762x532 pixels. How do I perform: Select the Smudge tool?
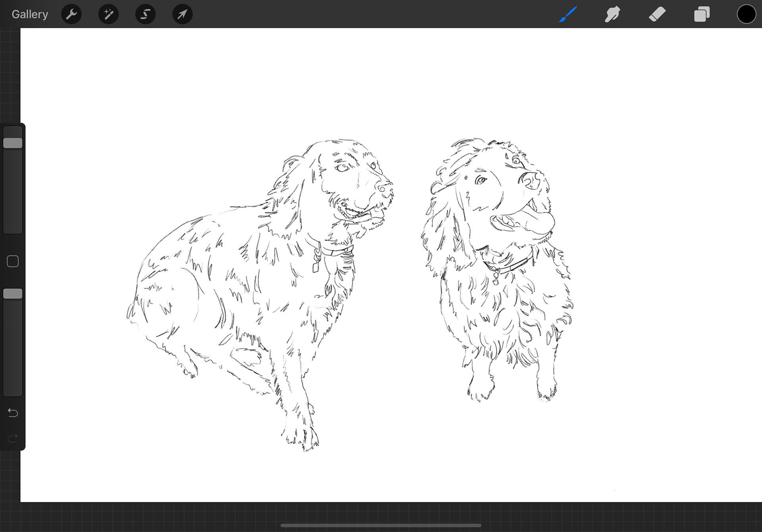612,14
